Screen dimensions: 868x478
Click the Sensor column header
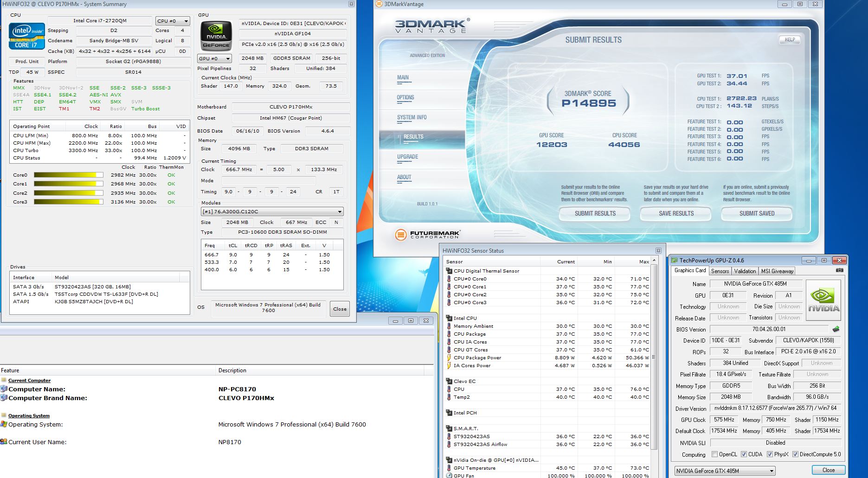(492, 262)
